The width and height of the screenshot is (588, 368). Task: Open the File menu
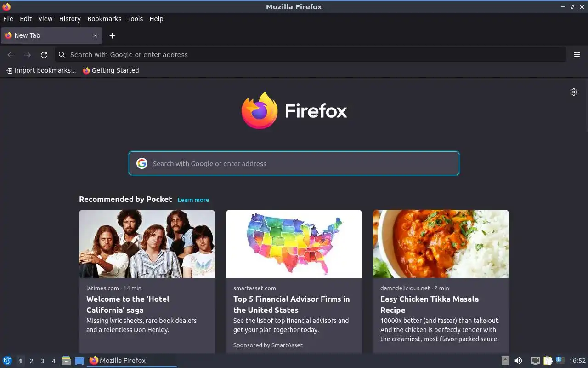pyautogui.click(x=8, y=19)
